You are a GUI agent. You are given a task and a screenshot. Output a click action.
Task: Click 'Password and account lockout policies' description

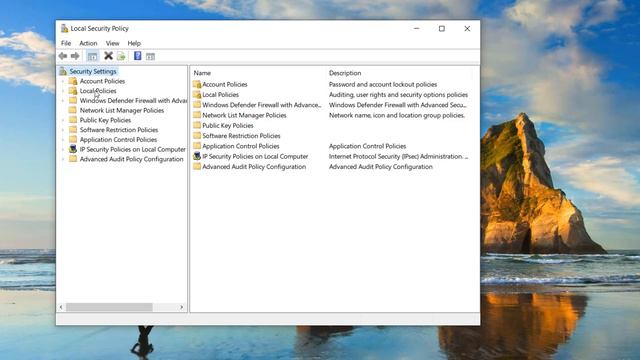[x=383, y=84]
